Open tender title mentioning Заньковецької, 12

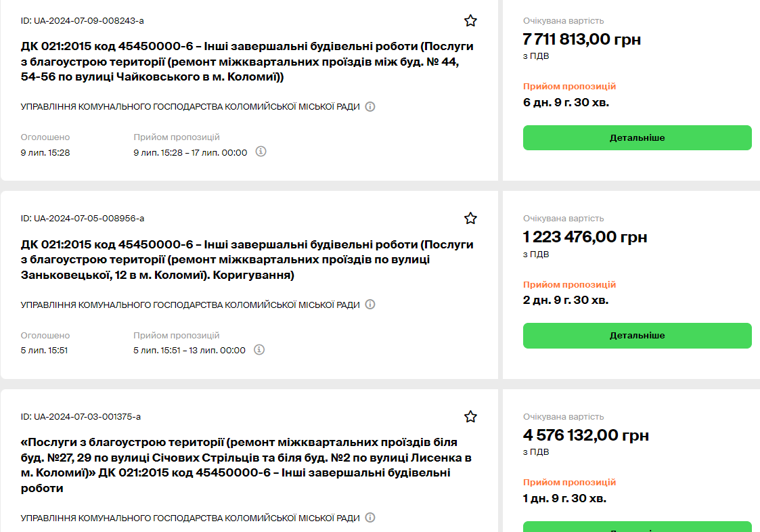247,260
